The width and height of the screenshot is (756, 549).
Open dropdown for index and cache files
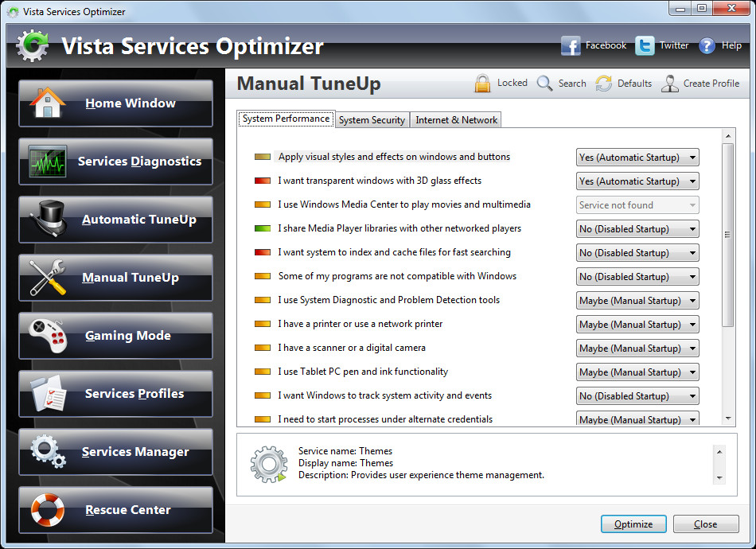[x=637, y=252]
